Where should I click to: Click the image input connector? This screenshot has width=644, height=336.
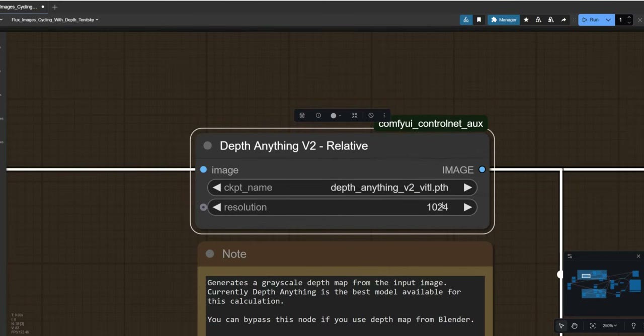tap(203, 170)
